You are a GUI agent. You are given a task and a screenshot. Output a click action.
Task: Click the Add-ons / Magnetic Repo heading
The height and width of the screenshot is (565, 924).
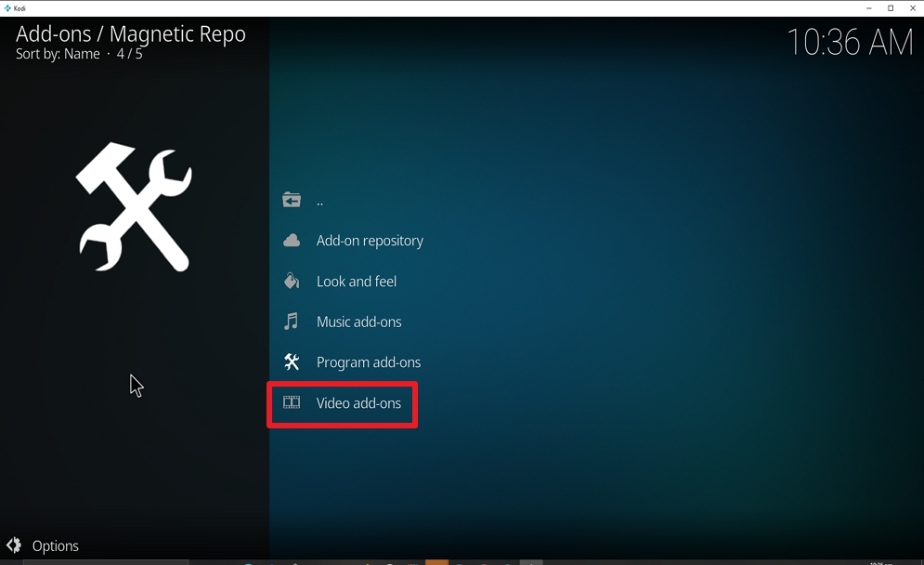point(131,33)
